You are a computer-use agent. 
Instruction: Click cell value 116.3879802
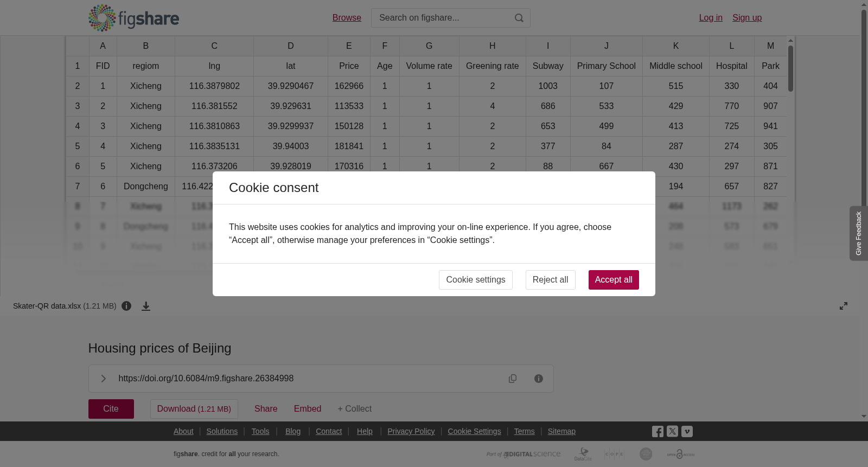[214, 86]
